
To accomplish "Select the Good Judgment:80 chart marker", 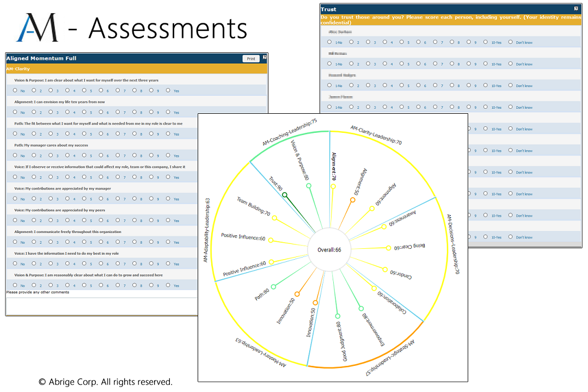I will click(x=338, y=316).
